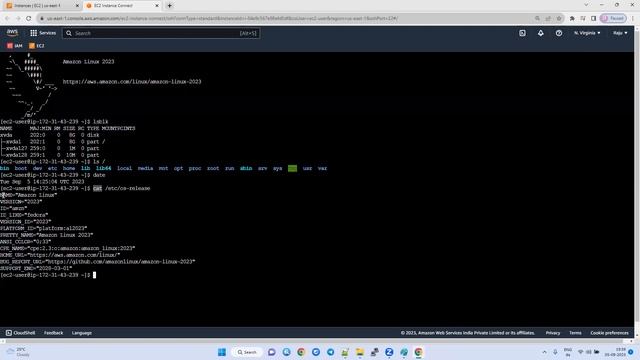This screenshot has width=640, height=360.
Task: Open the Telegram taskbar icon
Action: pos(330,352)
